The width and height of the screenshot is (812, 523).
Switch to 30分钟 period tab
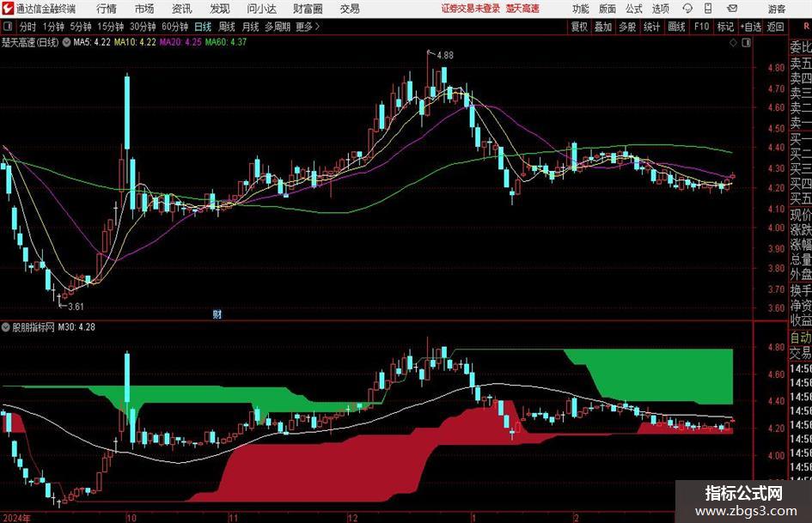pos(143,27)
